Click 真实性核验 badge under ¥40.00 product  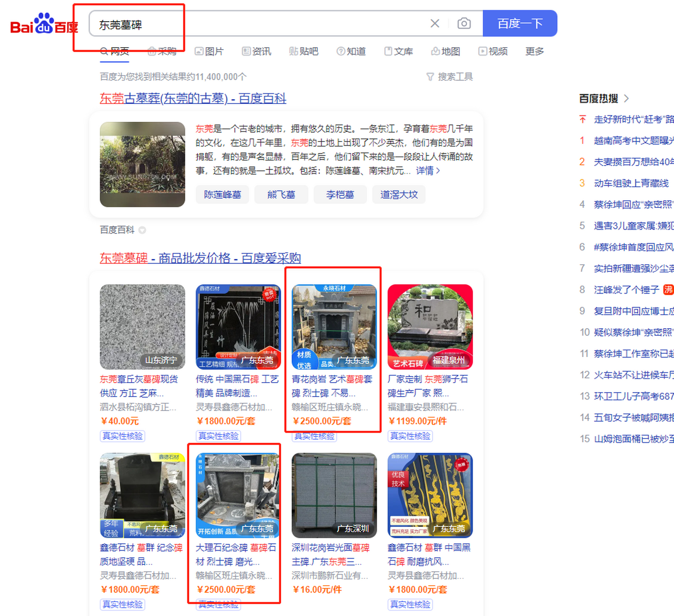tap(123, 436)
